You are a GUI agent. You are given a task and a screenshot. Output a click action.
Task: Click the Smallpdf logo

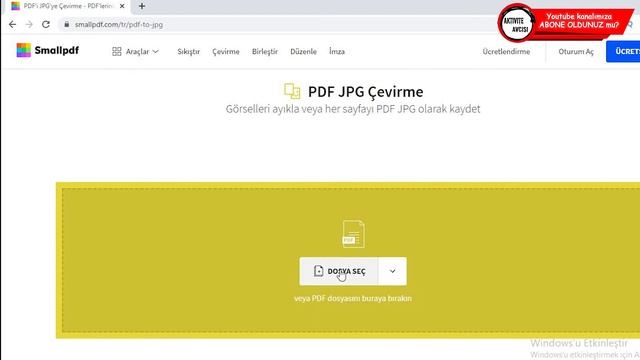click(47, 50)
